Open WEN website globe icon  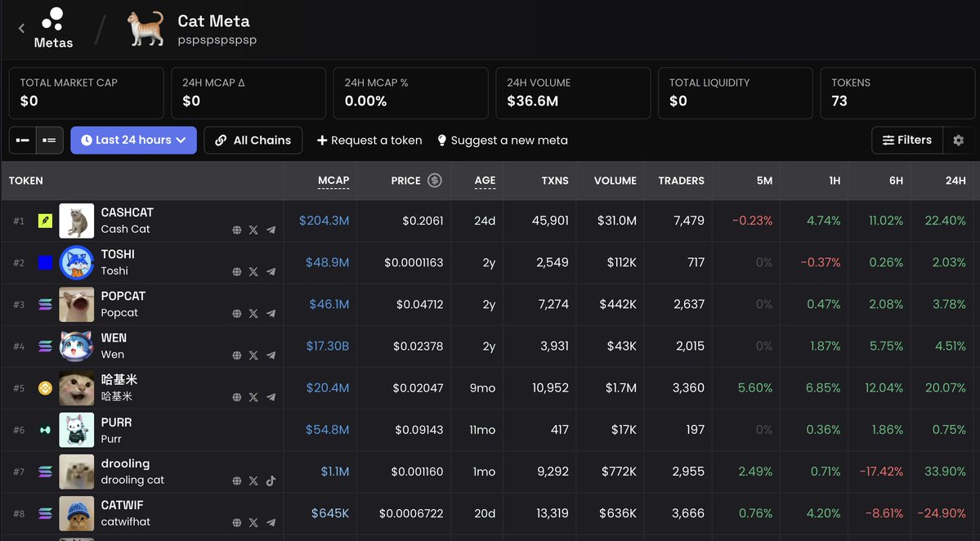pyautogui.click(x=237, y=355)
